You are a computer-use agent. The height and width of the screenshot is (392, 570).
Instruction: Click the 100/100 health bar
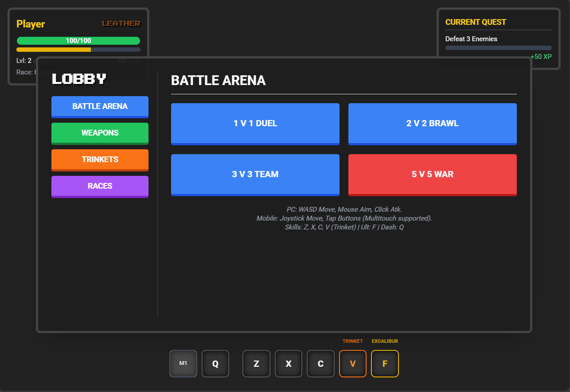(78, 41)
